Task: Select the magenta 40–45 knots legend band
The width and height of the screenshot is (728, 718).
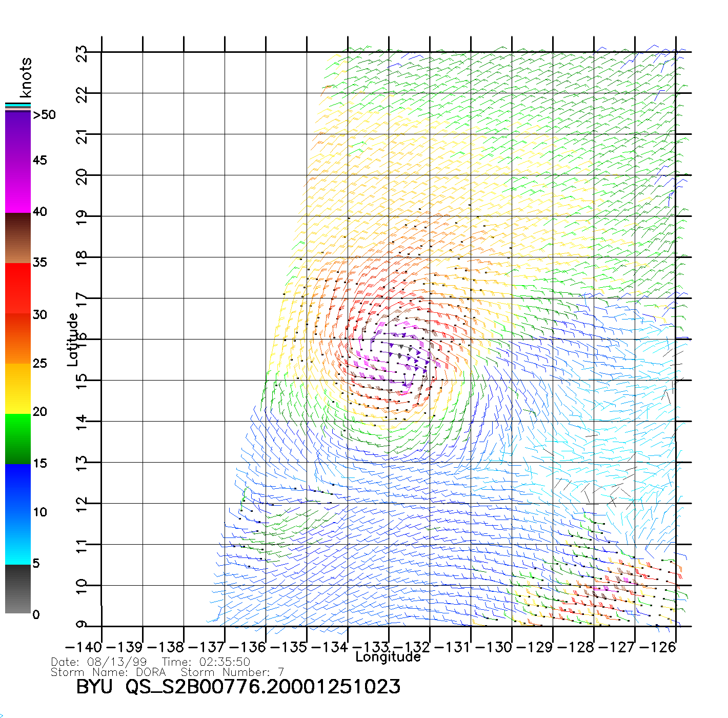Action: [18, 187]
